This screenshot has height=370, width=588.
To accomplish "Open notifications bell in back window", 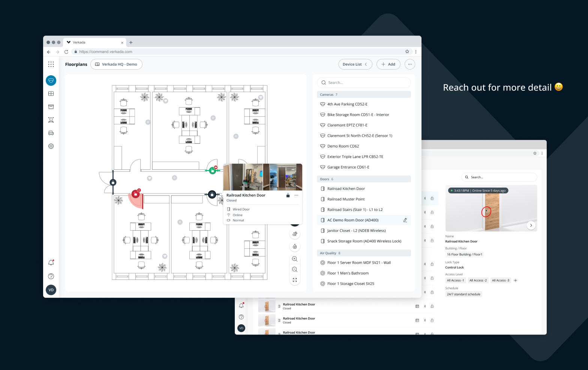I will click(241, 306).
